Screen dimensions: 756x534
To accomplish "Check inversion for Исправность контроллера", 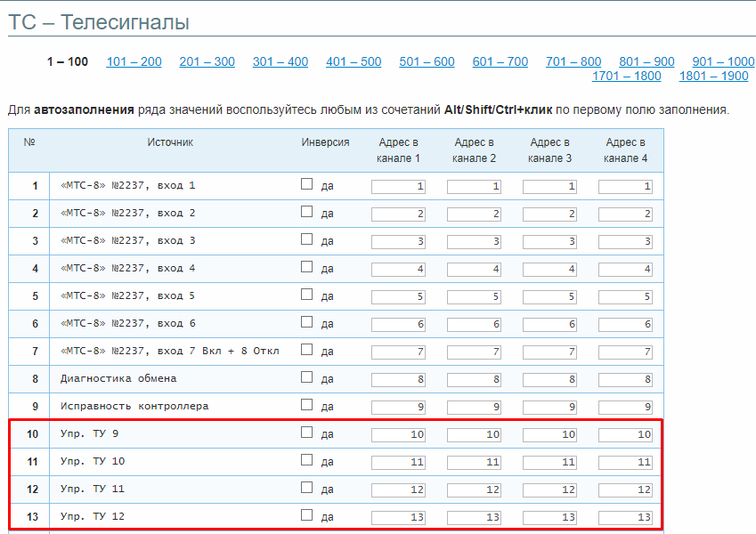I will pyautogui.click(x=307, y=405).
